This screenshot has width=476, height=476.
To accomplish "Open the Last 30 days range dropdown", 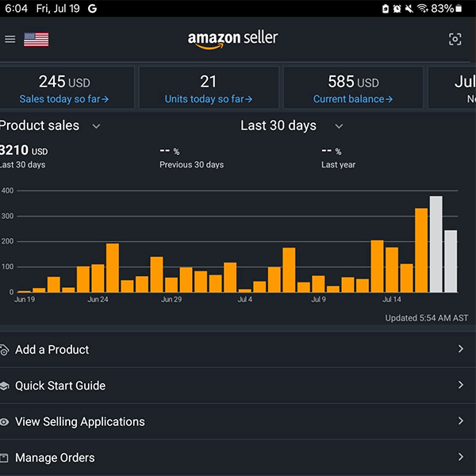I will click(x=339, y=126).
